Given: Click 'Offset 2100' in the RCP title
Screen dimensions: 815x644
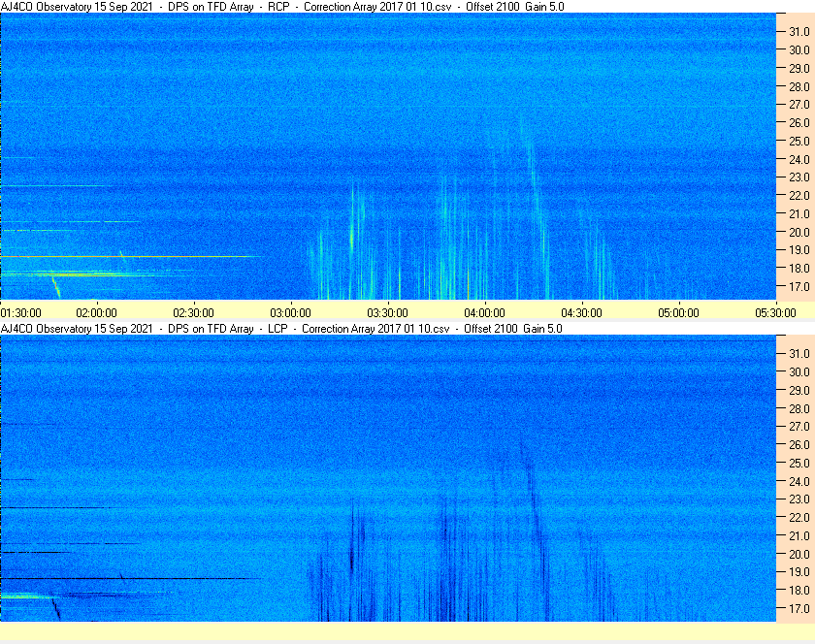Looking at the screenshot, I should click(x=493, y=7).
